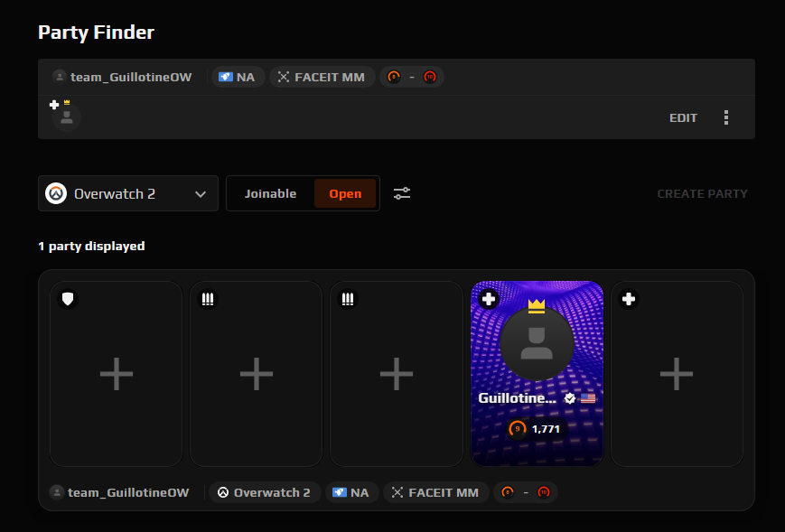Screen dimensions: 785x532
Task: Click the first slot's bullets damage icon
Action: 207,299
